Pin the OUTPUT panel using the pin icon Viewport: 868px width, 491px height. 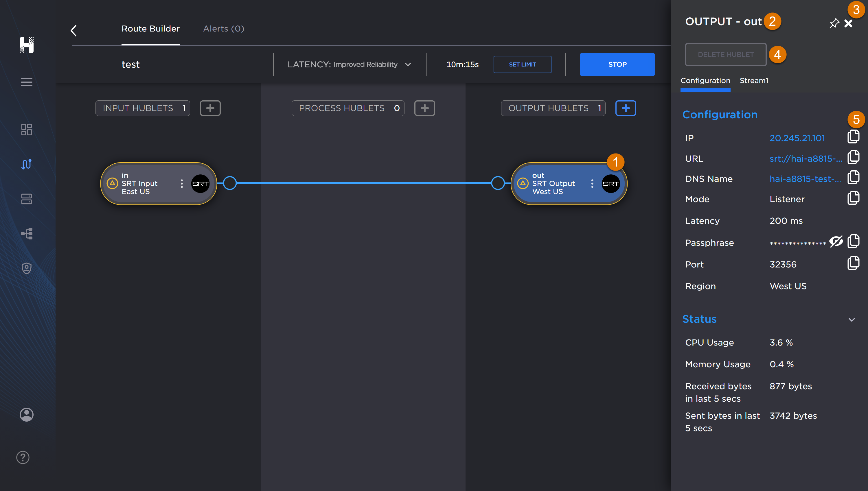[x=834, y=23]
